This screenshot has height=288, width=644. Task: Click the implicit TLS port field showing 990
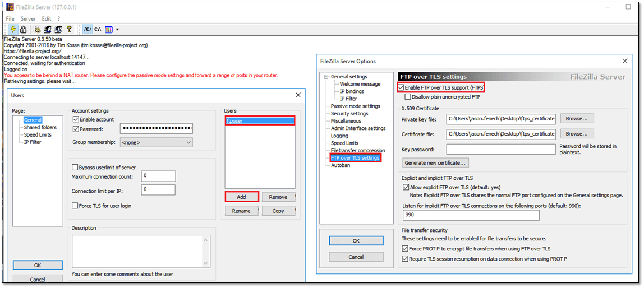(471, 215)
